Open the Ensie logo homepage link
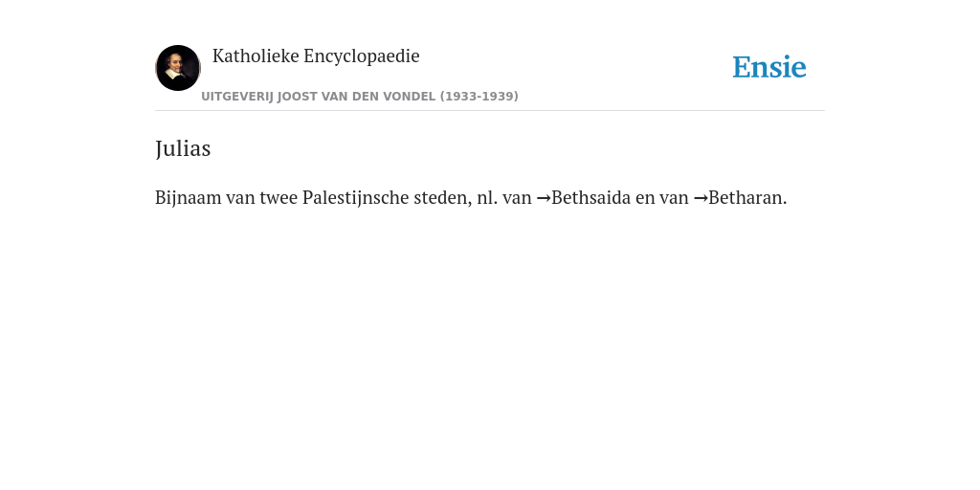Screen dimensions: 980x490 769,67
